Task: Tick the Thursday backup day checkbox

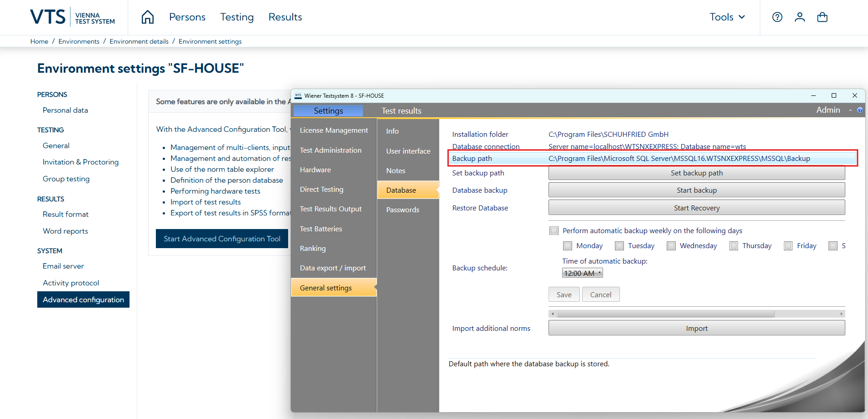Action: tap(734, 246)
